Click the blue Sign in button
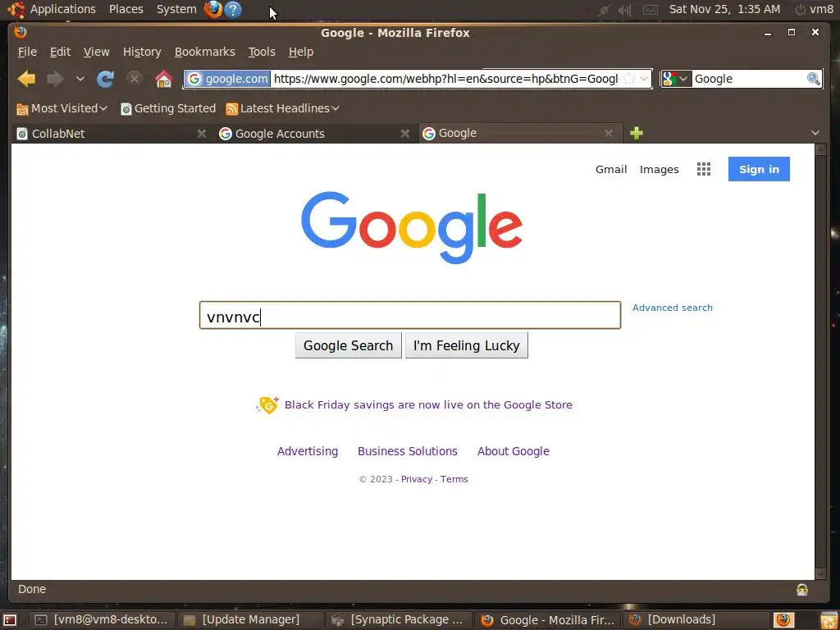Screen dimensions: 840x630 [759, 169]
